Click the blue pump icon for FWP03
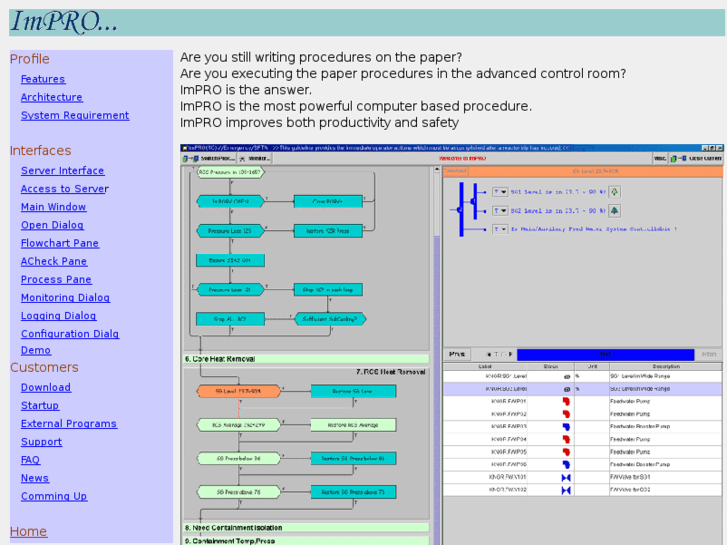 click(566, 426)
